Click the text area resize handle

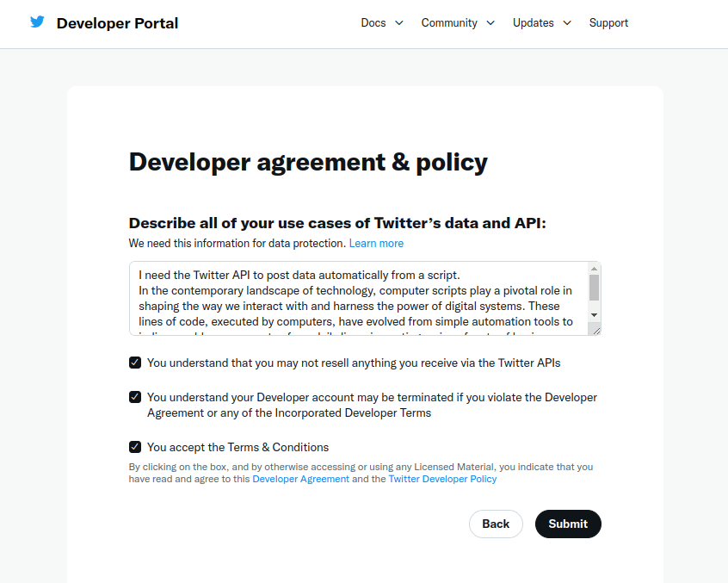596,330
